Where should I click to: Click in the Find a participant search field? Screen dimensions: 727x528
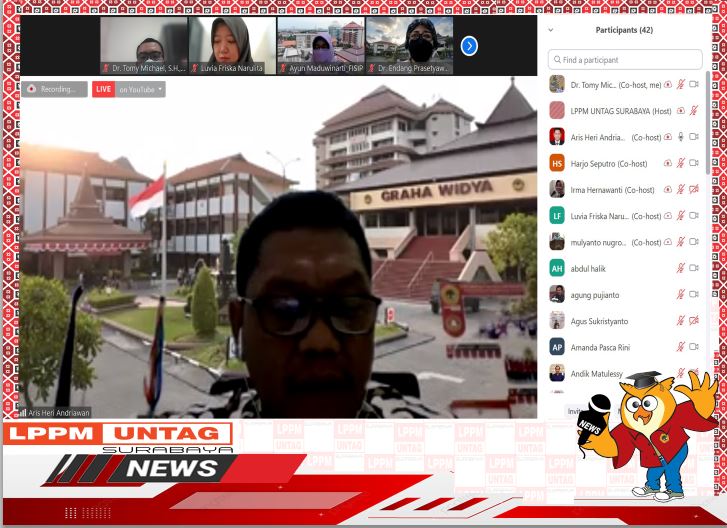pyautogui.click(x=625, y=60)
